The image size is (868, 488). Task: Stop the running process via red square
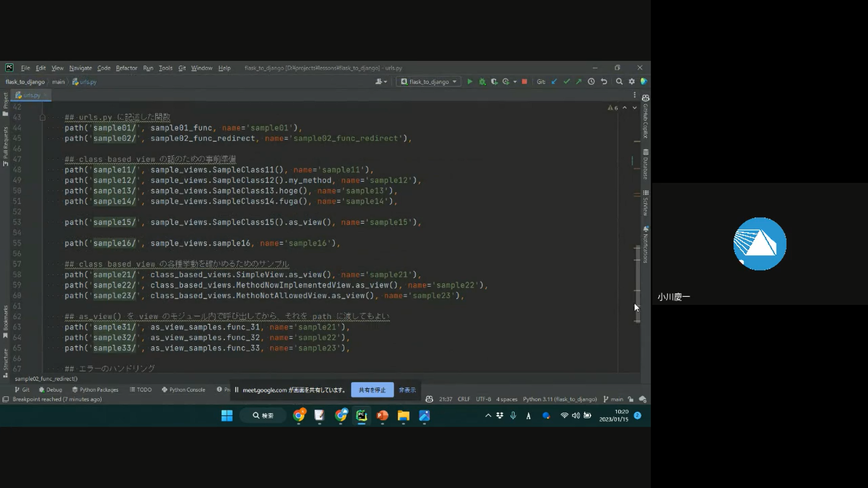point(524,81)
